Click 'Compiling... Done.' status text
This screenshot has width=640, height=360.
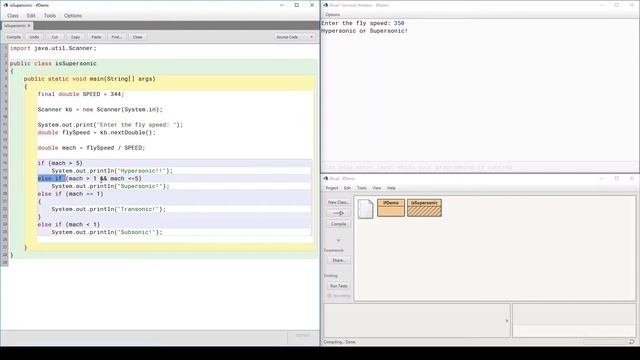[x=339, y=342]
